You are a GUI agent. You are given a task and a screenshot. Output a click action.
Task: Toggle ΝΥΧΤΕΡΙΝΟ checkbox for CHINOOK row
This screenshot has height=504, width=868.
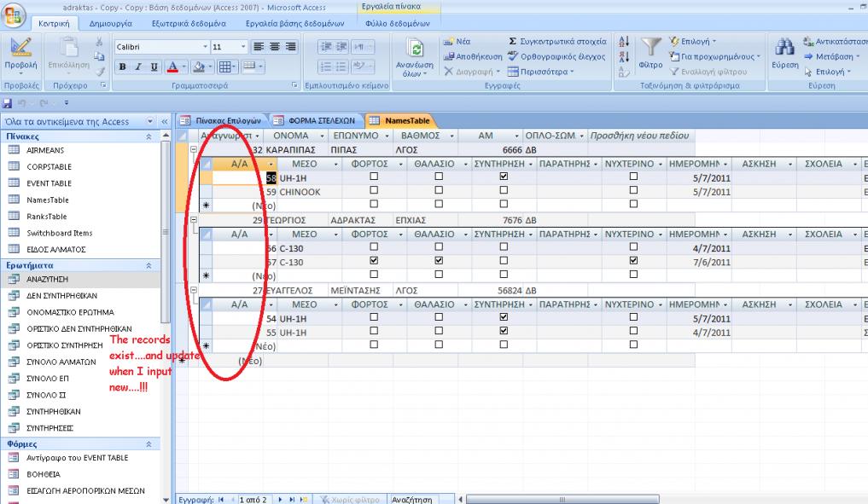click(x=633, y=192)
